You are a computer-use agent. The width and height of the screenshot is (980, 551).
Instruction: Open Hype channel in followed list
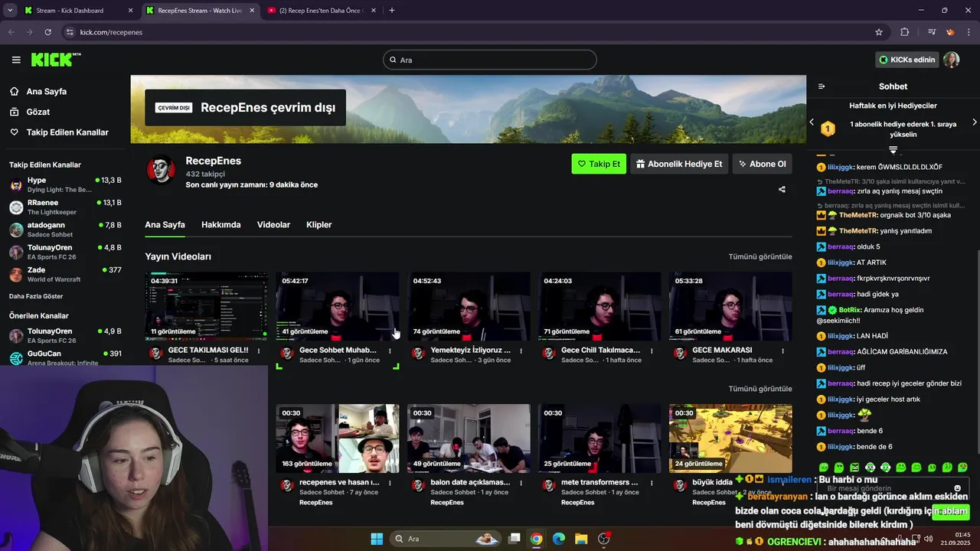coord(65,184)
